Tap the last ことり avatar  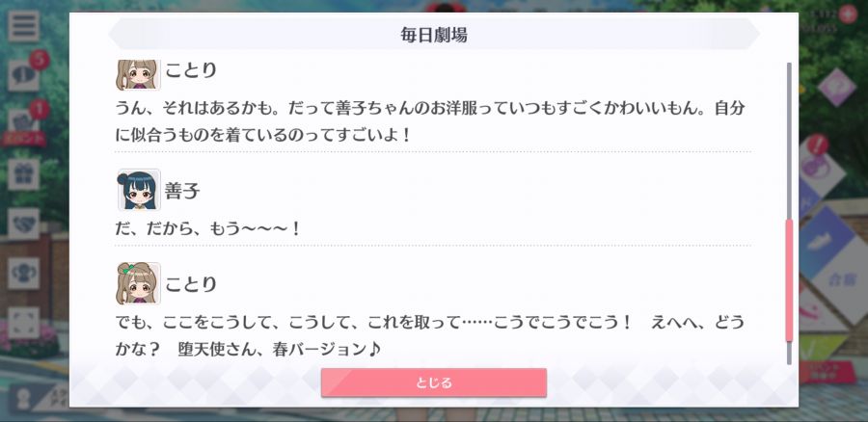[139, 283]
